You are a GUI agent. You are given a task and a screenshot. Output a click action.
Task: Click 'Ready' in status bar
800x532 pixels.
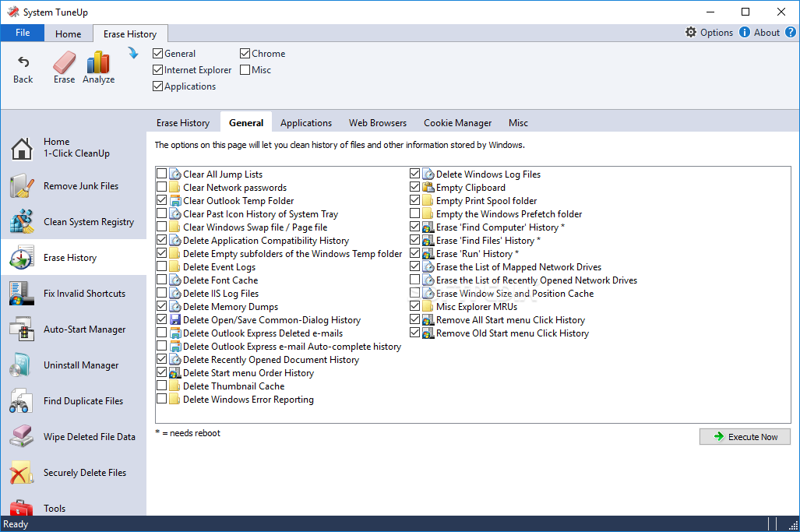coord(16,524)
